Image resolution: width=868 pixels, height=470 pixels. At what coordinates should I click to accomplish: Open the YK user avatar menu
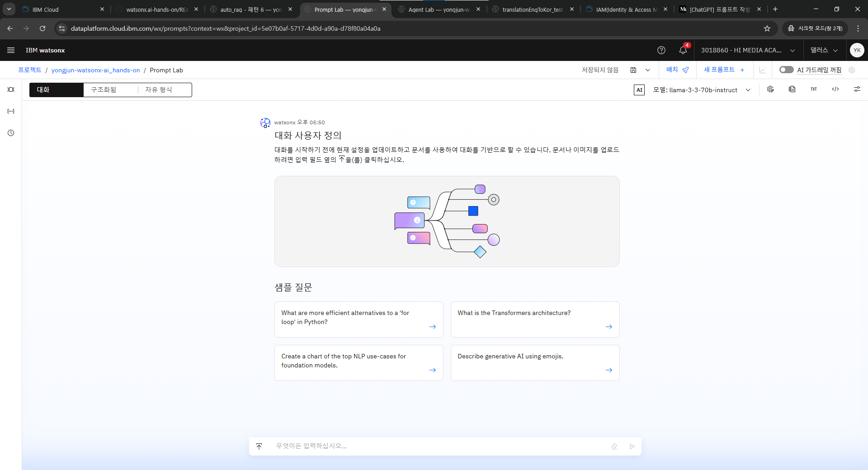coord(857,50)
